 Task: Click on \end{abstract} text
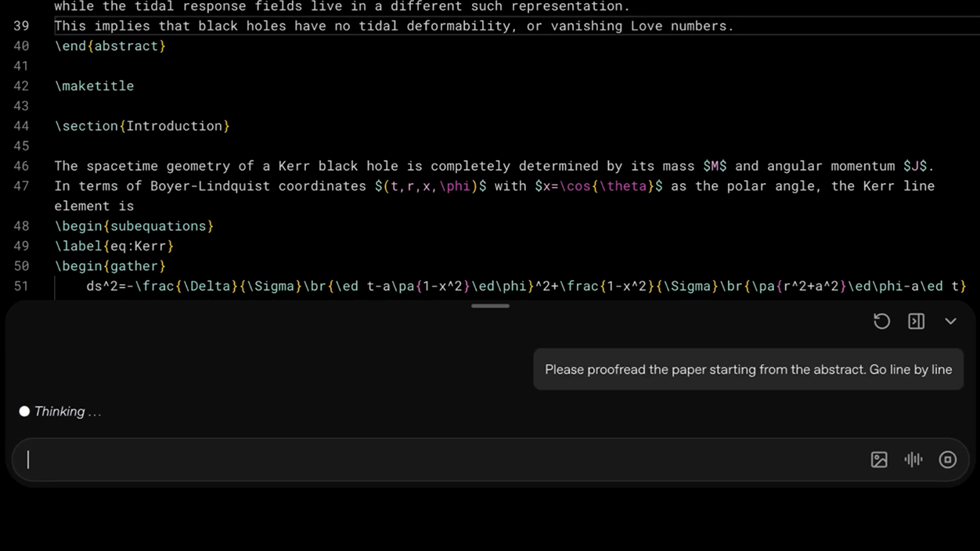110,46
